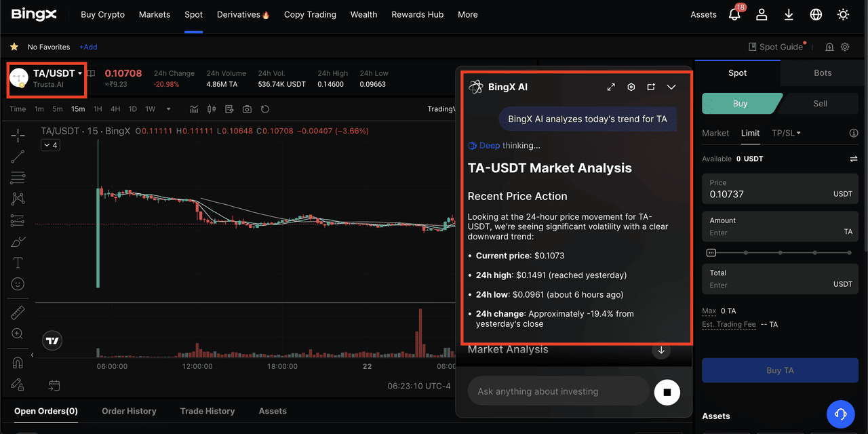
Task: Expand the collapsed indicators legend
Action: click(x=50, y=145)
